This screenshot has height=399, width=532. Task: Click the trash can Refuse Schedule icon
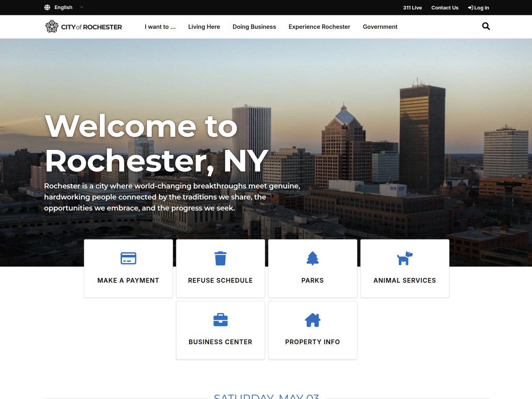pyautogui.click(x=220, y=258)
